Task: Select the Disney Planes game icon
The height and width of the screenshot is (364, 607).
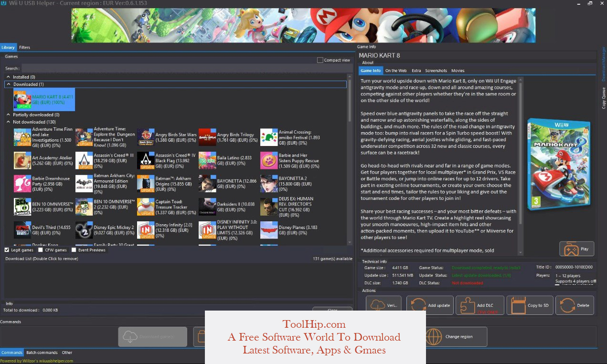Action: [269, 230]
